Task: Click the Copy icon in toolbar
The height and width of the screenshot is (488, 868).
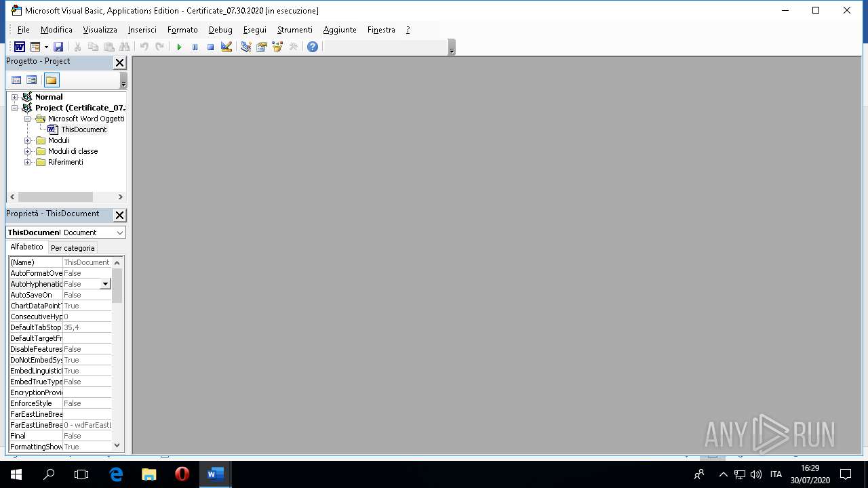Action: pos(93,47)
